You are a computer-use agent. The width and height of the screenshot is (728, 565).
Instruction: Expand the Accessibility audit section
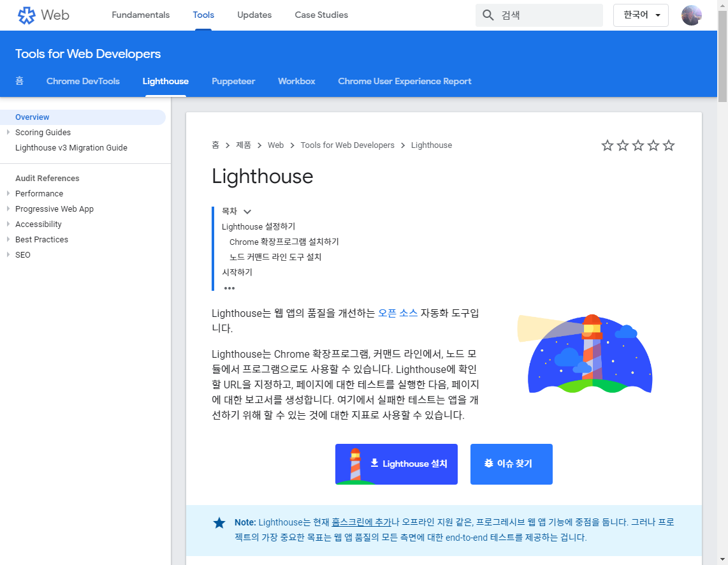click(8, 224)
